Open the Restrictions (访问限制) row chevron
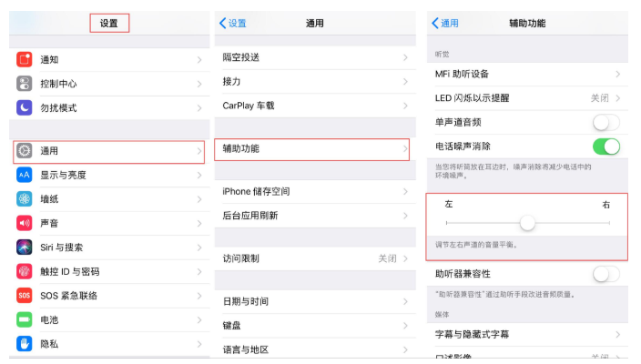Viewport: 641px width, 364px height. tap(405, 258)
